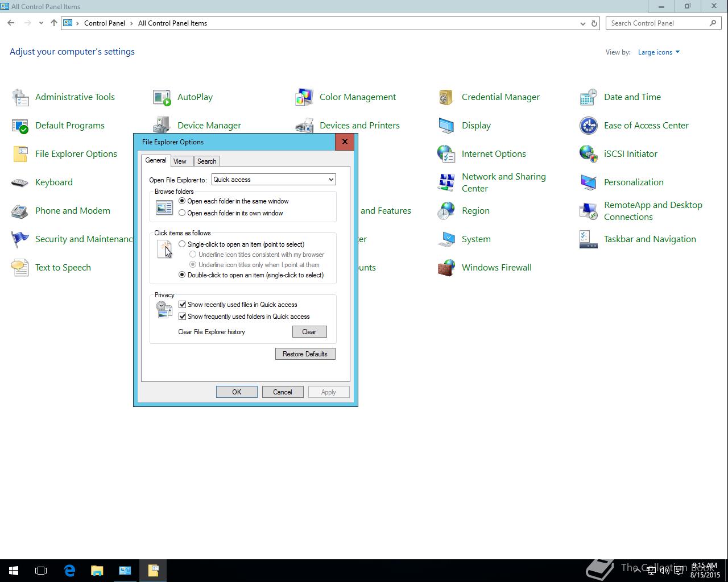
Task: Click the volume icon in system tray
Action: point(664,571)
